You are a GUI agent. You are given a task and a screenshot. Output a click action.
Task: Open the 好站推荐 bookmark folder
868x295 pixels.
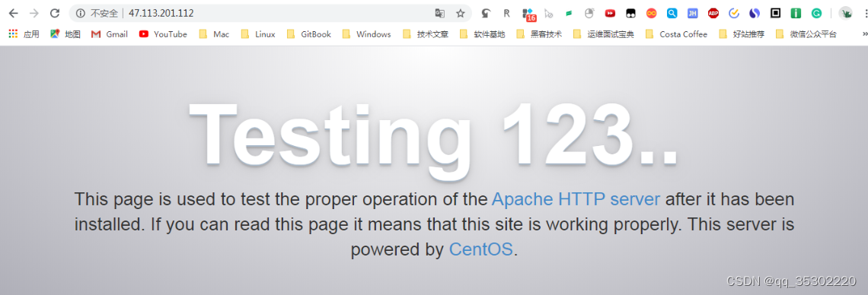pyautogui.click(x=742, y=34)
